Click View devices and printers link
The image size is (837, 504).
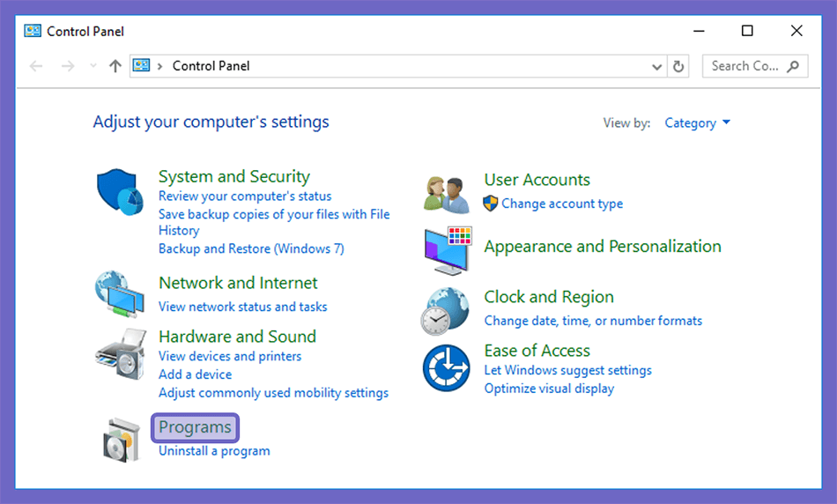pos(230,356)
